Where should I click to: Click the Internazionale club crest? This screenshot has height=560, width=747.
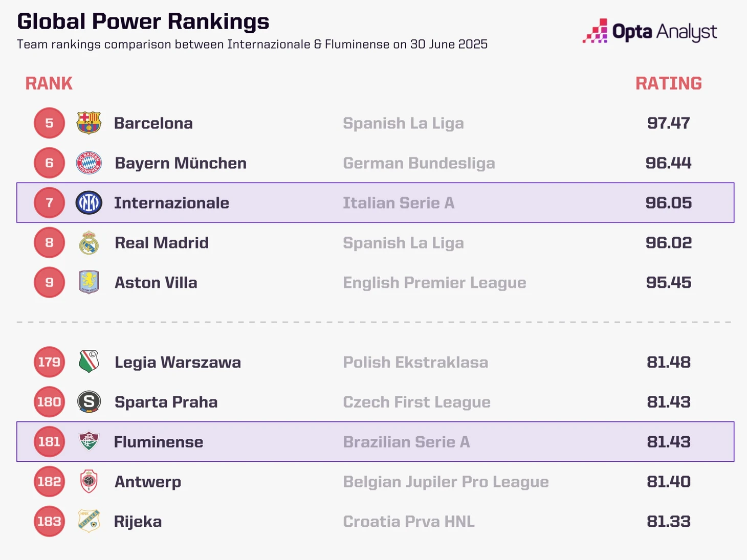(x=89, y=203)
